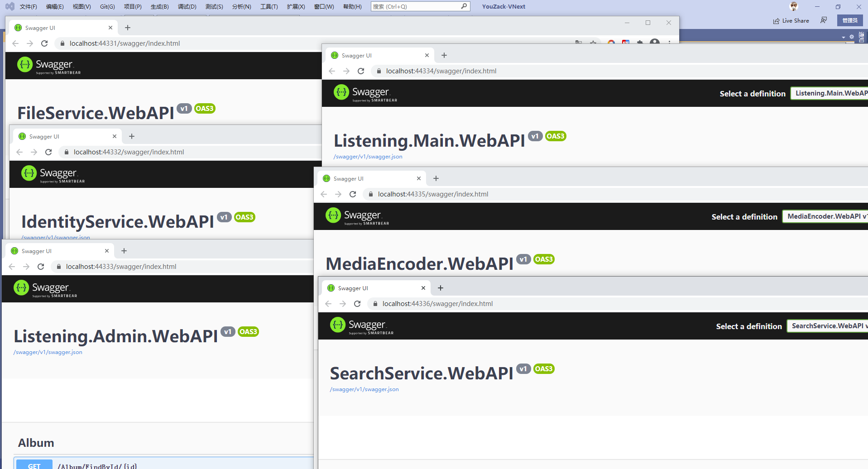
Task: Go forward in the localhost:44336 browser window
Action: (x=343, y=304)
